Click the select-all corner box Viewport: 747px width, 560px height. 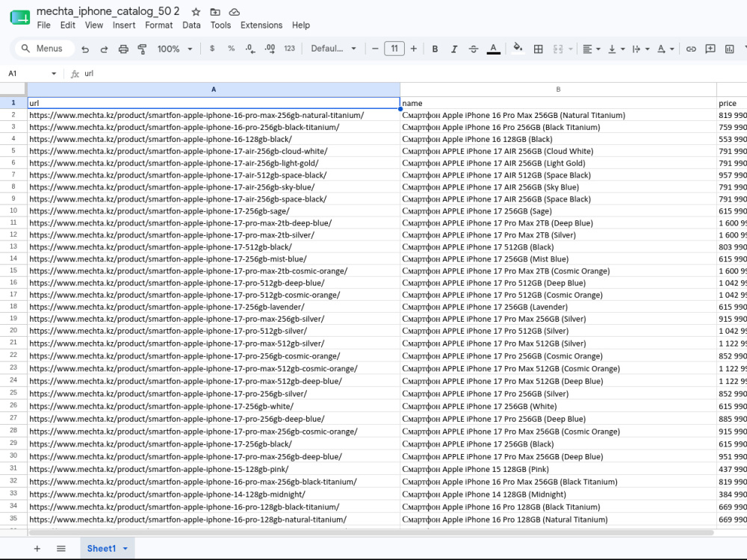(13, 90)
